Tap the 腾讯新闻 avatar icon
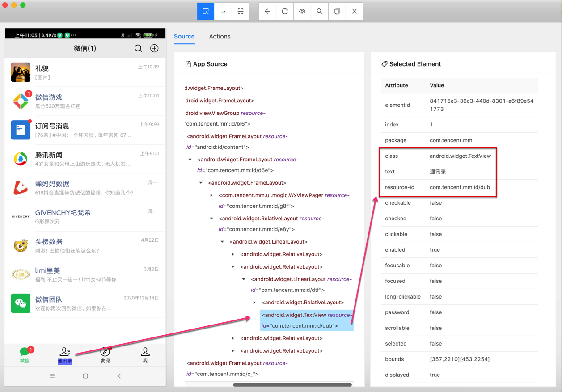The width and height of the screenshot is (562, 392). point(21,159)
